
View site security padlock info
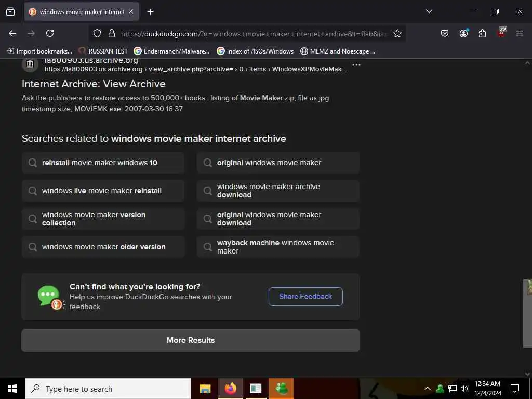(112, 34)
